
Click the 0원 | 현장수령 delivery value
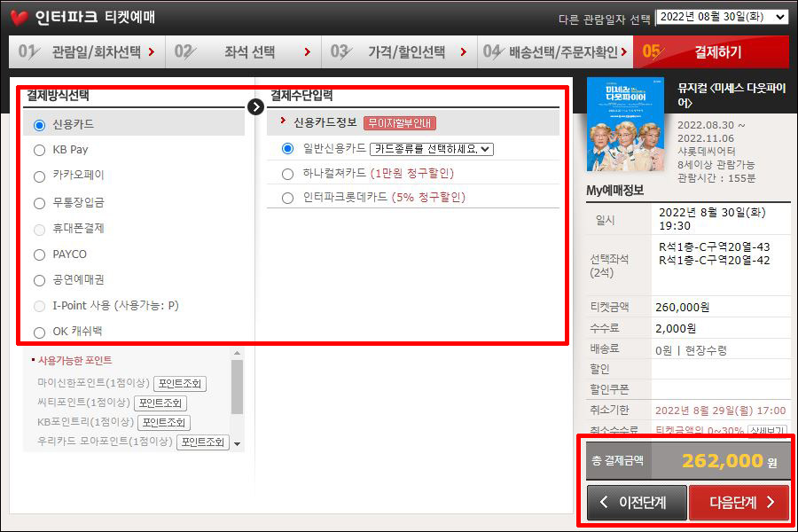point(691,351)
